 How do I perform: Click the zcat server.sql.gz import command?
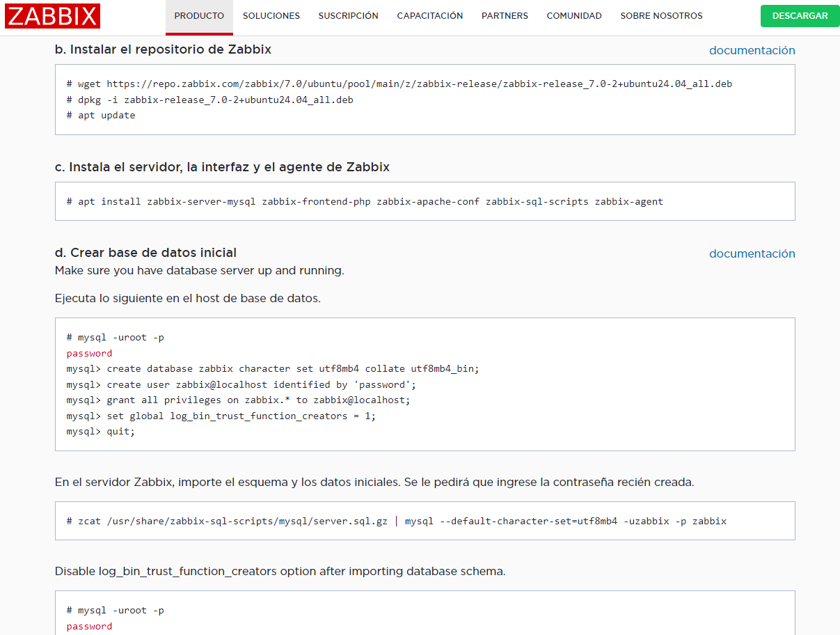[397, 521]
